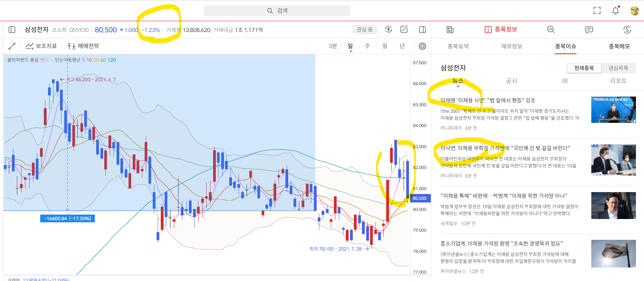This screenshot has width=644, height=281.
Task: Click the 80,500 current price in header
Action: (x=106, y=30)
